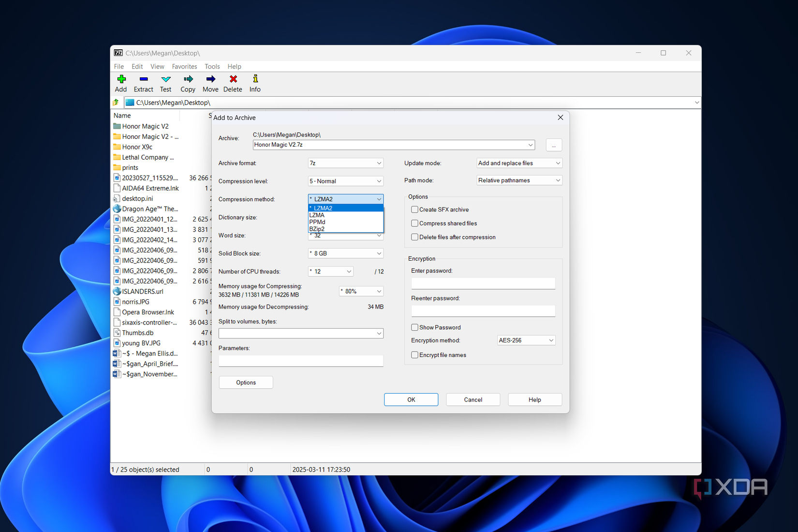798x532 pixels.
Task: Open the Options dialog via its button
Action: click(246, 382)
